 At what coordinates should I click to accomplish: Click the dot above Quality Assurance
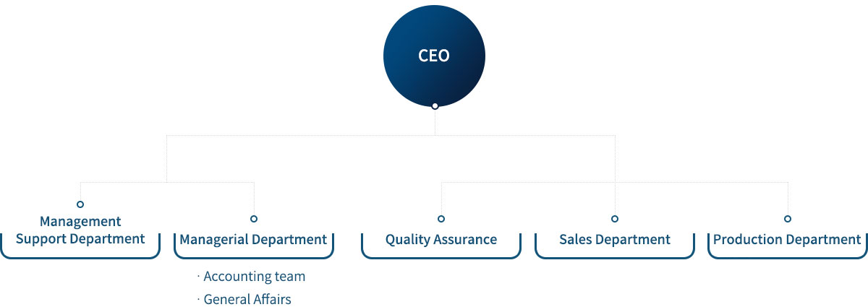tap(441, 218)
